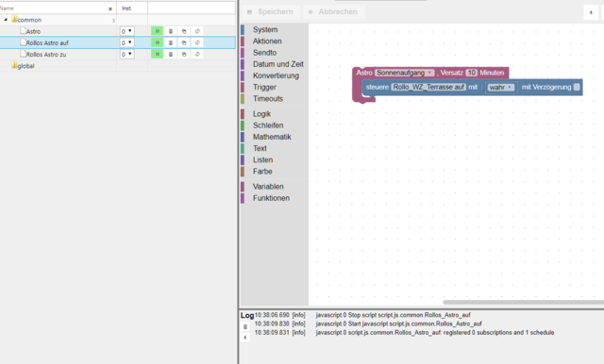Click the Versatz value 10 field in Astro block
Image resolution: width=604 pixels, height=364 pixels.
point(472,73)
